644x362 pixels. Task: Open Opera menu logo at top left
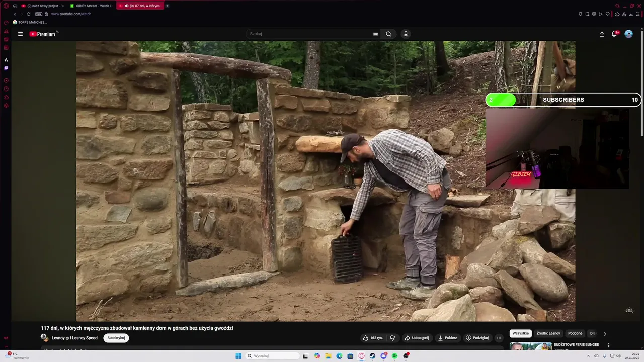pos(6,6)
